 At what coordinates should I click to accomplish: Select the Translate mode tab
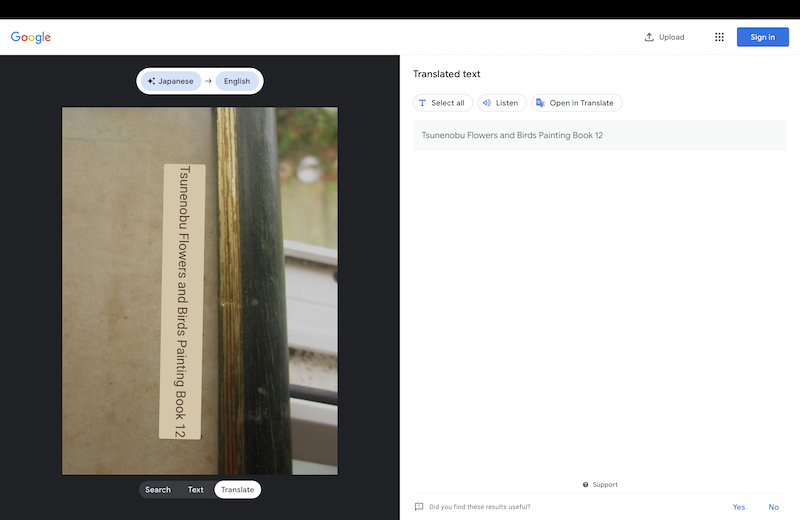pyautogui.click(x=237, y=489)
